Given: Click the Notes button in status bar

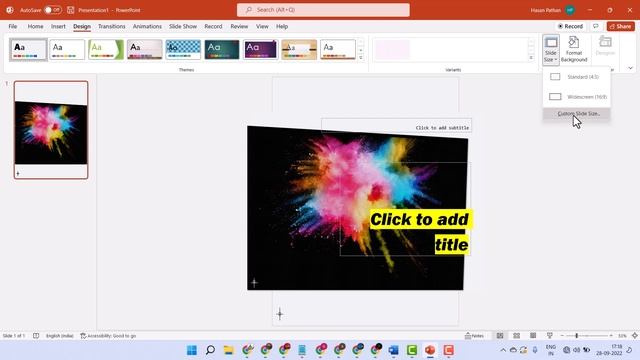Looking at the screenshot, I should click(474, 336).
